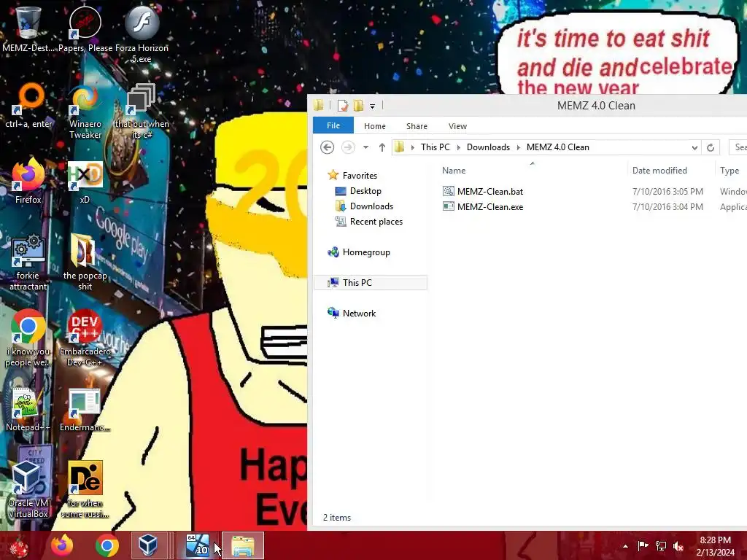Select Network in navigation pane
This screenshot has height=560, width=747.
coord(359,314)
